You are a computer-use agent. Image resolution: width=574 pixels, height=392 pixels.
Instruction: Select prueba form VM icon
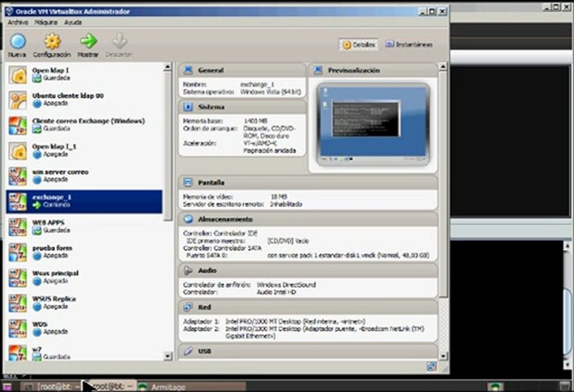coord(17,252)
